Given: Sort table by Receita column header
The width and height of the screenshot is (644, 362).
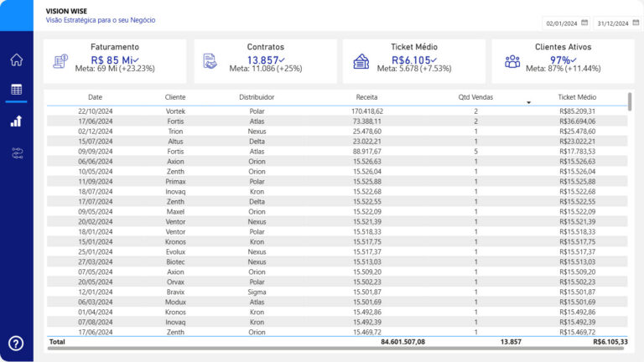Looking at the screenshot, I should coord(366,97).
